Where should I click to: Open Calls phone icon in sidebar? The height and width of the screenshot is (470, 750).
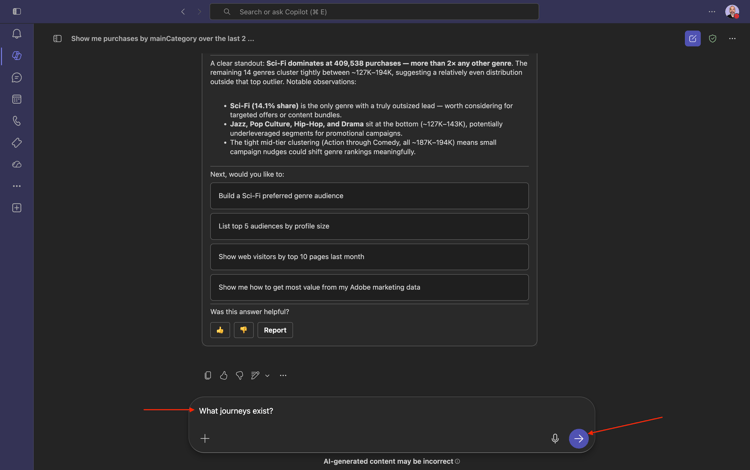point(17,121)
